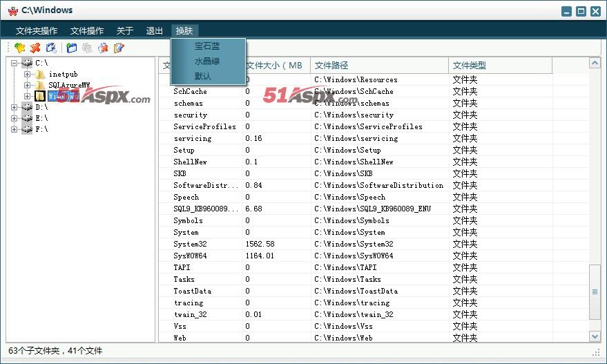Sort by 文件路径 column header
Image resolution: width=607 pixels, height=364 pixels.
coord(379,66)
